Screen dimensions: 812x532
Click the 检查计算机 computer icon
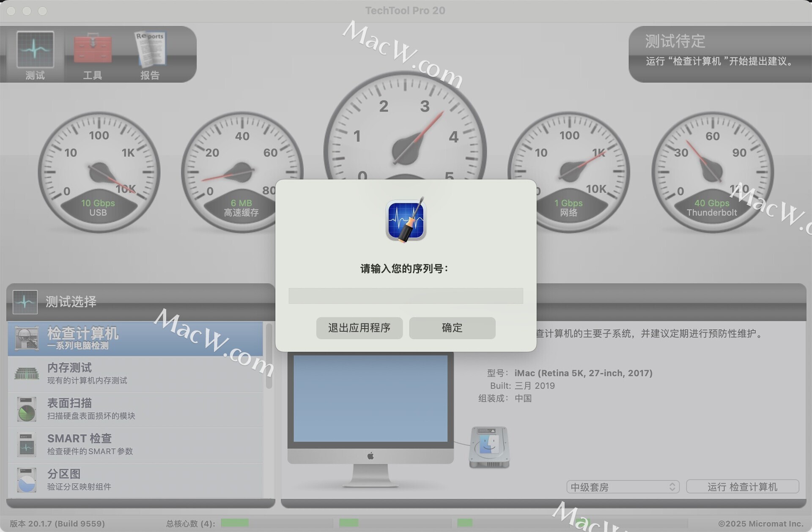(27, 338)
